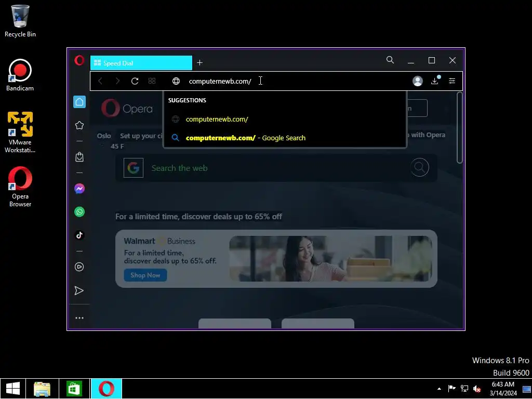532x399 pixels.
Task: Go back with the back arrow
Action: tap(100, 81)
